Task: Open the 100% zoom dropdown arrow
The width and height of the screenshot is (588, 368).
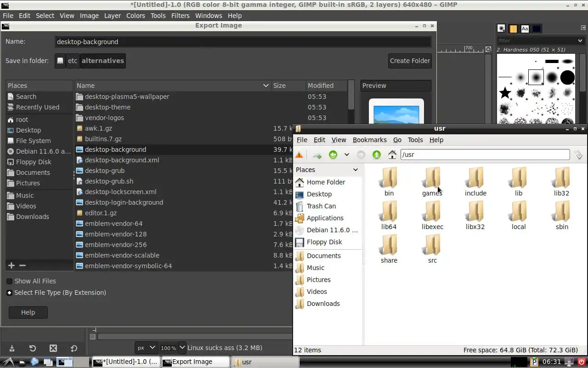Action: [182, 348]
